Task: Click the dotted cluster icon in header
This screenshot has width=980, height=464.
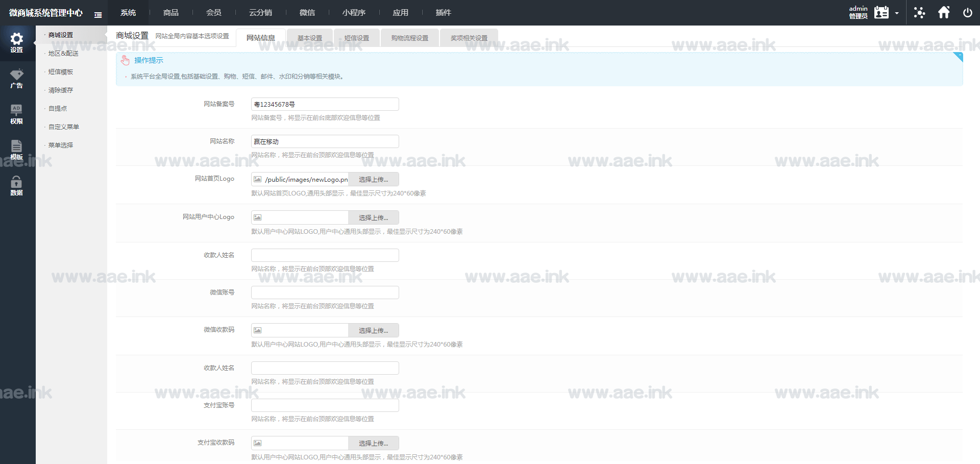Action: click(919, 12)
